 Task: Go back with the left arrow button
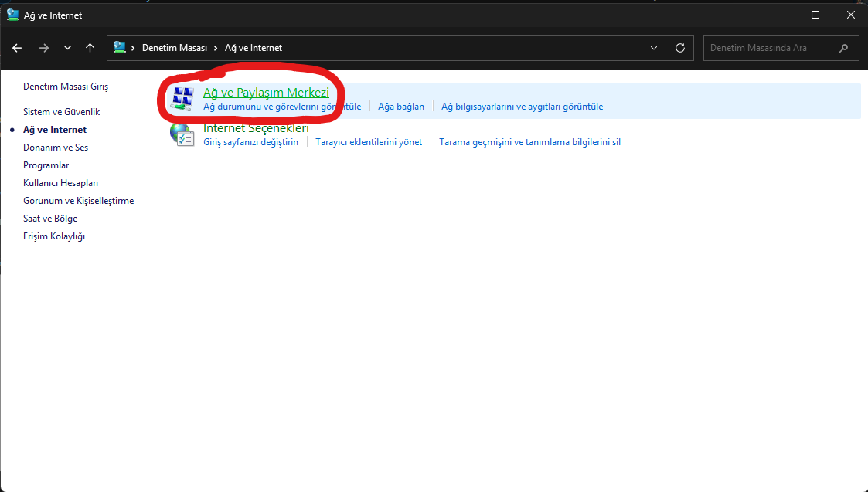point(17,48)
